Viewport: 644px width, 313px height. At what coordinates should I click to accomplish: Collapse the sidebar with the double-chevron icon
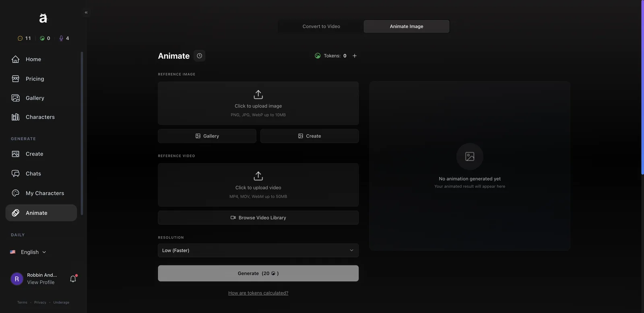pyautogui.click(x=86, y=12)
